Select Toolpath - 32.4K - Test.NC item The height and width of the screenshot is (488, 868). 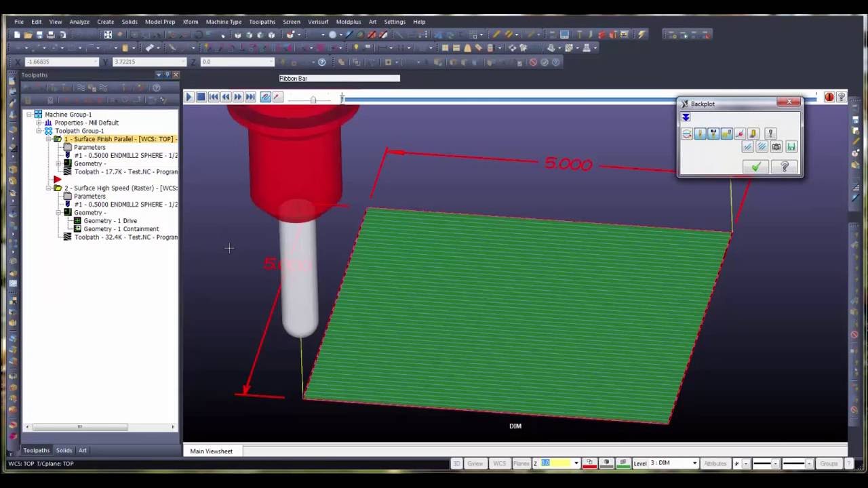click(x=126, y=237)
